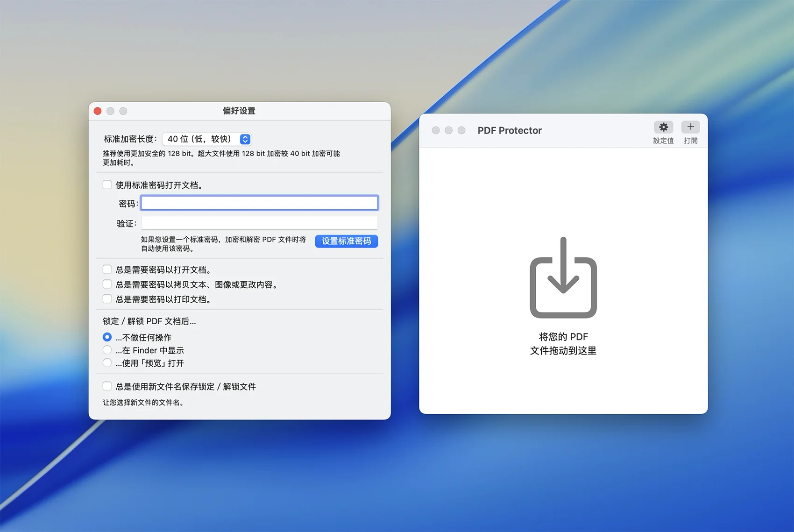The width and height of the screenshot is (794, 532).
Task: Click the 将您的 PDF 文件拖动到这里 text
Action: click(x=563, y=344)
